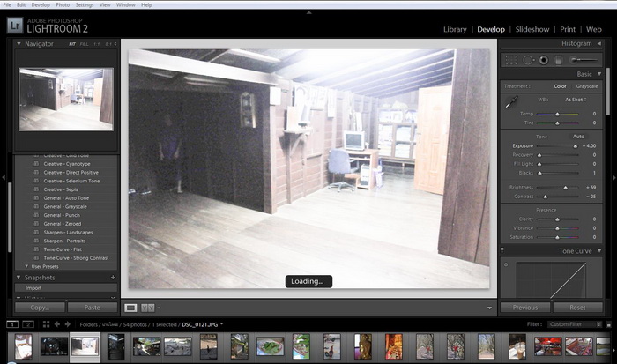Image resolution: width=617 pixels, height=364 pixels.
Task: Switch to the Slideshow module
Action: click(x=532, y=29)
